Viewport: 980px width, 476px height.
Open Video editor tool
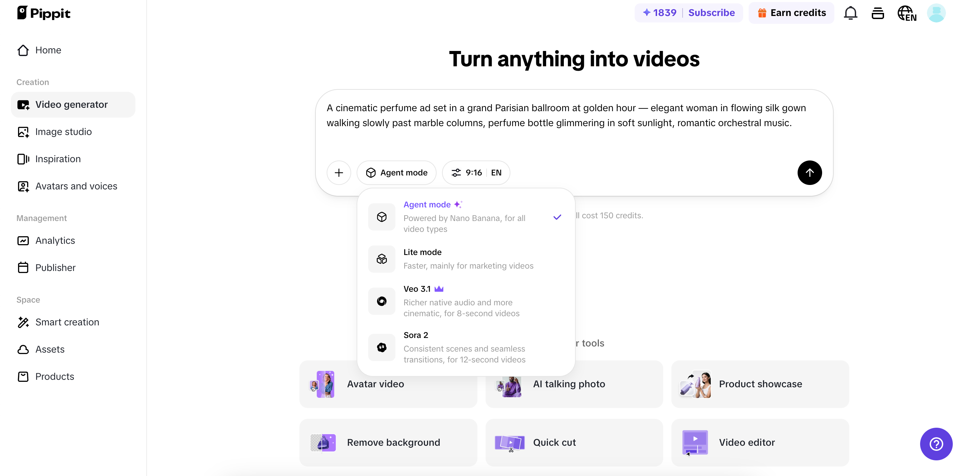coord(760,443)
